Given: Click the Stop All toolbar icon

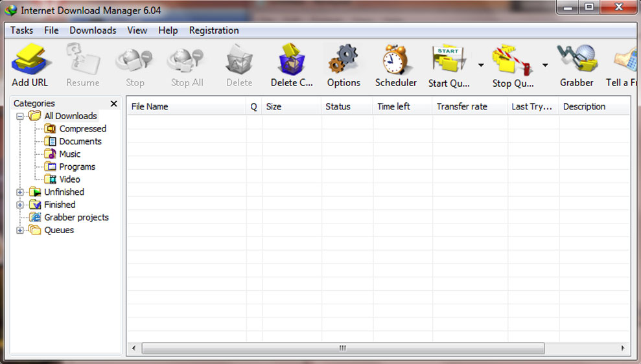Looking at the screenshot, I should click(187, 60).
